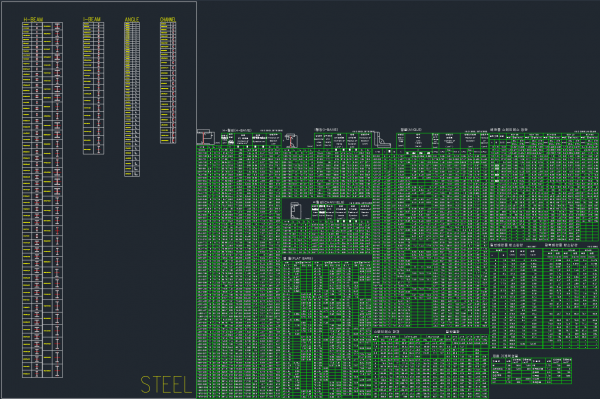Click the I-BEAM column heading

(x=92, y=19)
